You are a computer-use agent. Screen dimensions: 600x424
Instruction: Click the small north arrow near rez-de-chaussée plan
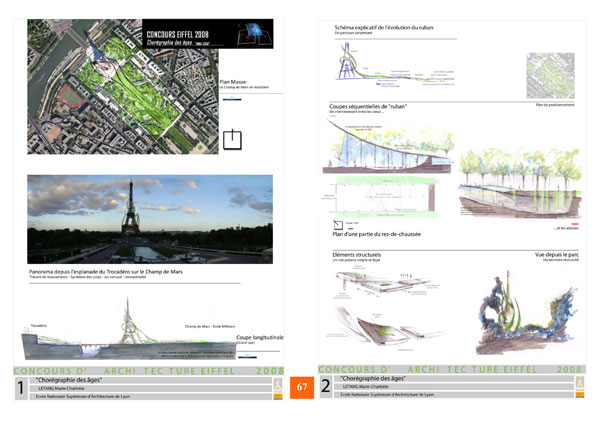338,225
